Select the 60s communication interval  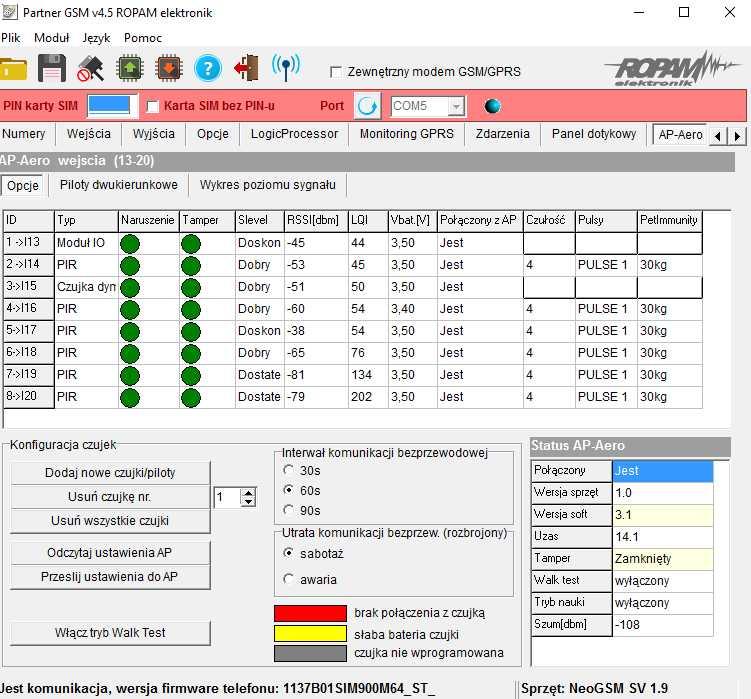pyautogui.click(x=288, y=490)
